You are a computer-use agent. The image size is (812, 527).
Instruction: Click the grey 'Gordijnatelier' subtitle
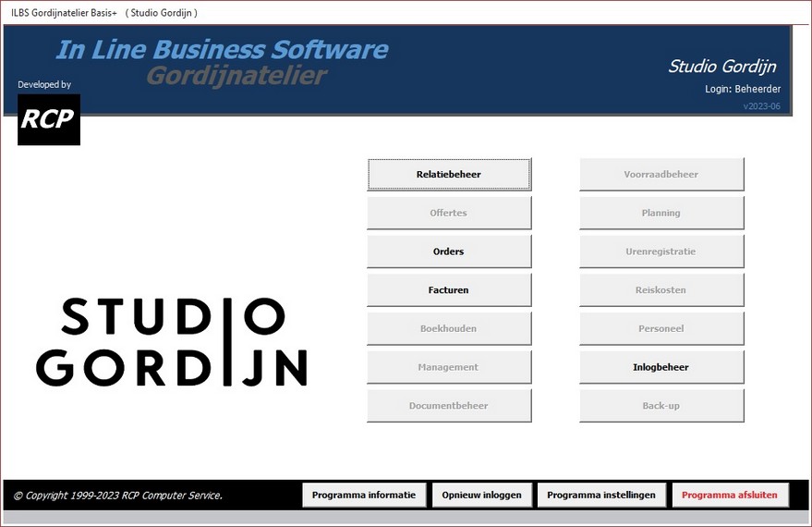(x=236, y=76)
